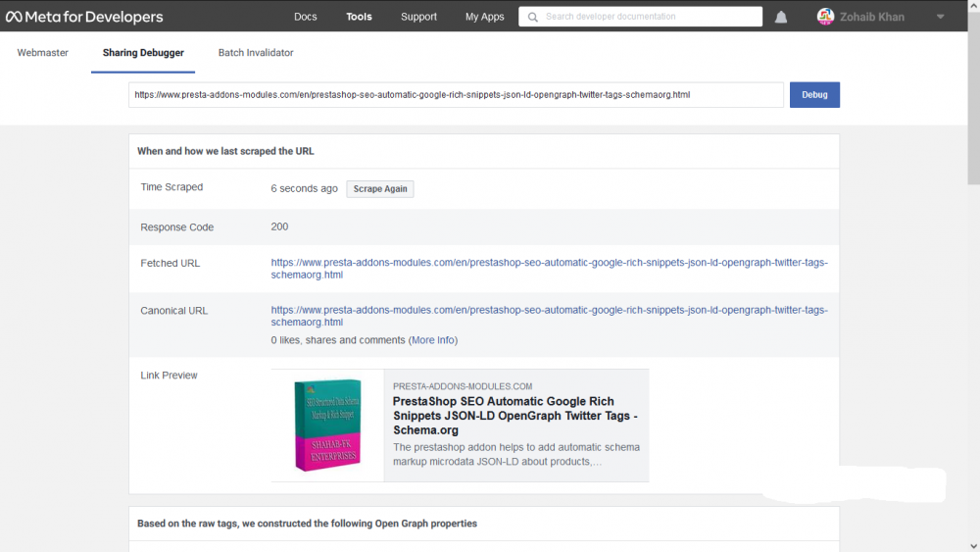Open the Tools menu
The image size is (980, 552).
pos(359,17)
